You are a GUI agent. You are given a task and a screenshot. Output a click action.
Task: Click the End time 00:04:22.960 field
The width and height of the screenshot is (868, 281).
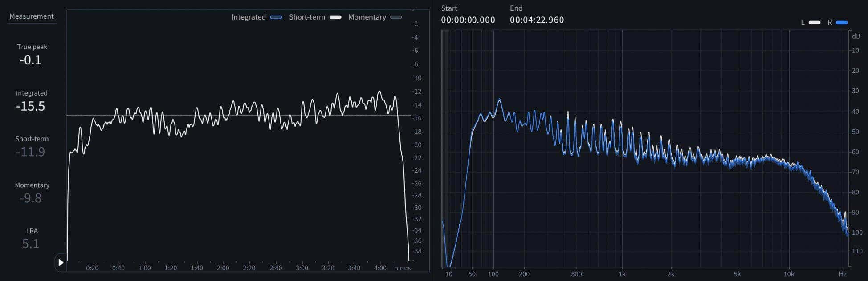pyautogui.click(x=537, y=20)
